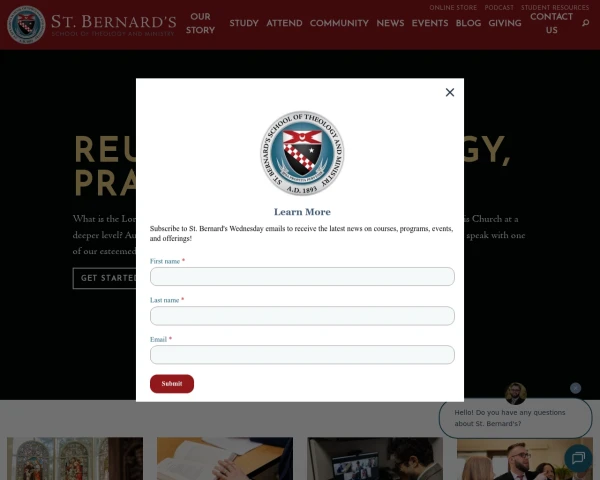Click into the Last name field
The height and width of the screenshot is (480, 600).
pos(302,316)
